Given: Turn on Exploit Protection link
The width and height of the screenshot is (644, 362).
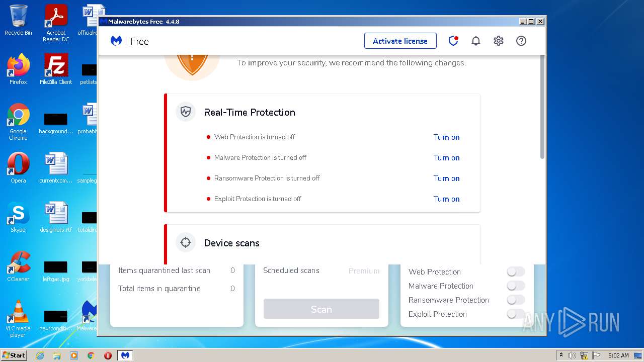Looking at the screenshot, I should click(447, 199).
